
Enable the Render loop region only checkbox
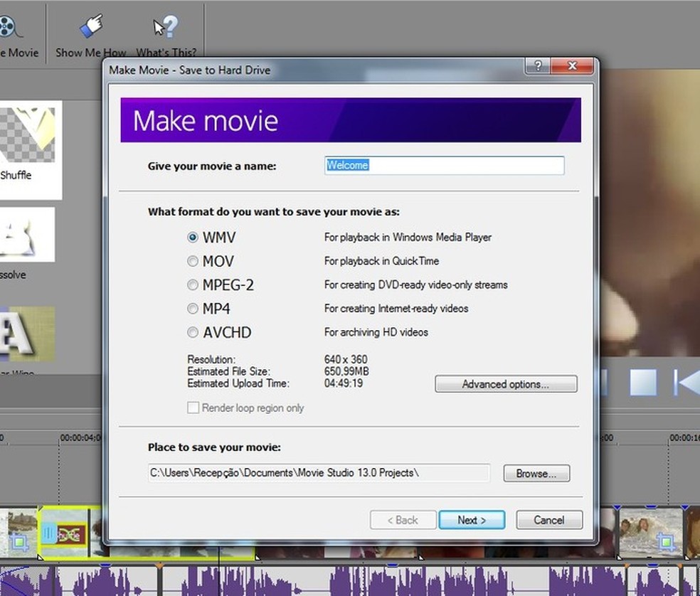[x=193, y=408]
